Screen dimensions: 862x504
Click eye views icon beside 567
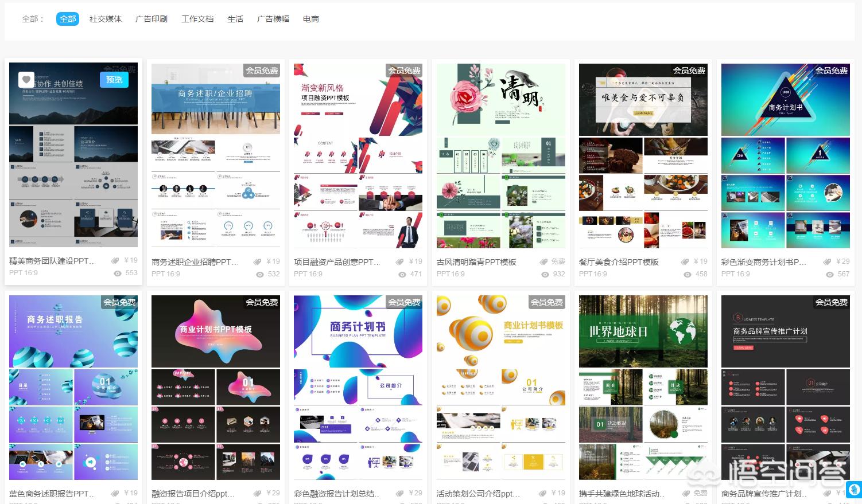click(830, 275)
